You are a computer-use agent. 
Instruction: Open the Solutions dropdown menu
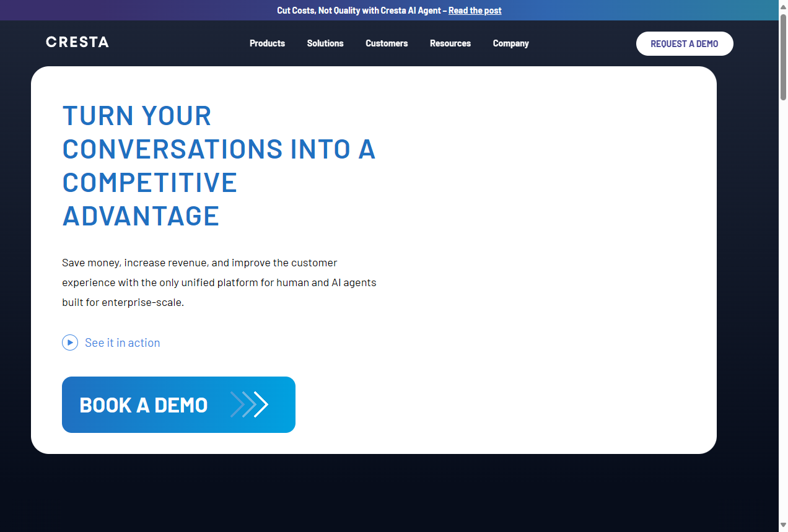(x=325, y=43)
